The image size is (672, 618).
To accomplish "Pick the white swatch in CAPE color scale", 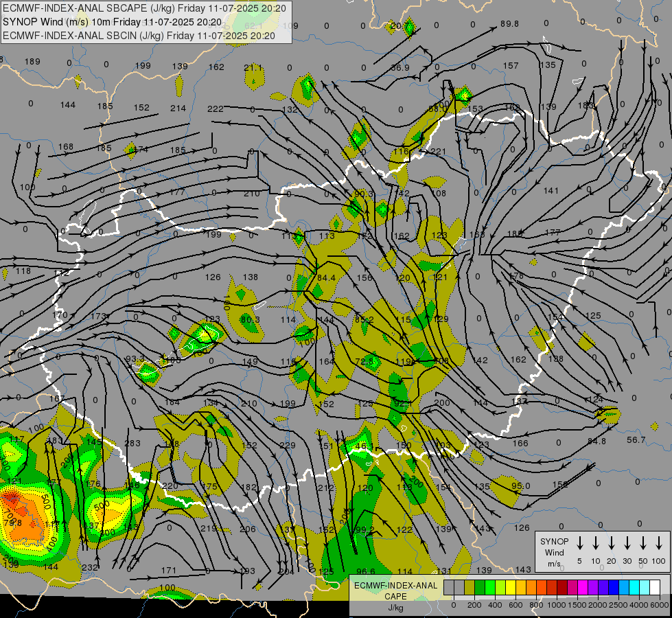I will [655, 588].
